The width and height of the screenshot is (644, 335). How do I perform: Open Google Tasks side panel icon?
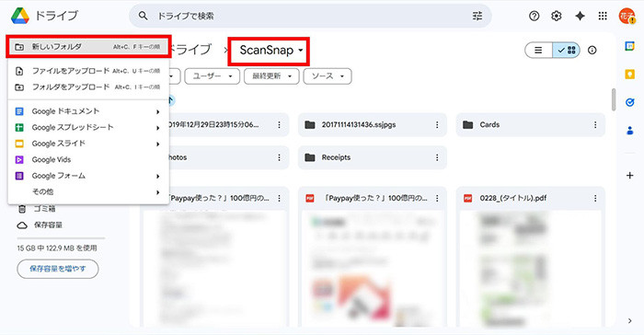pos(629,102)
